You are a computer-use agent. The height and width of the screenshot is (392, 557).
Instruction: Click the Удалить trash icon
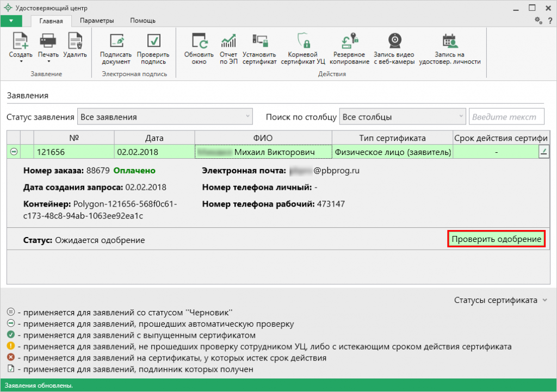75,42
